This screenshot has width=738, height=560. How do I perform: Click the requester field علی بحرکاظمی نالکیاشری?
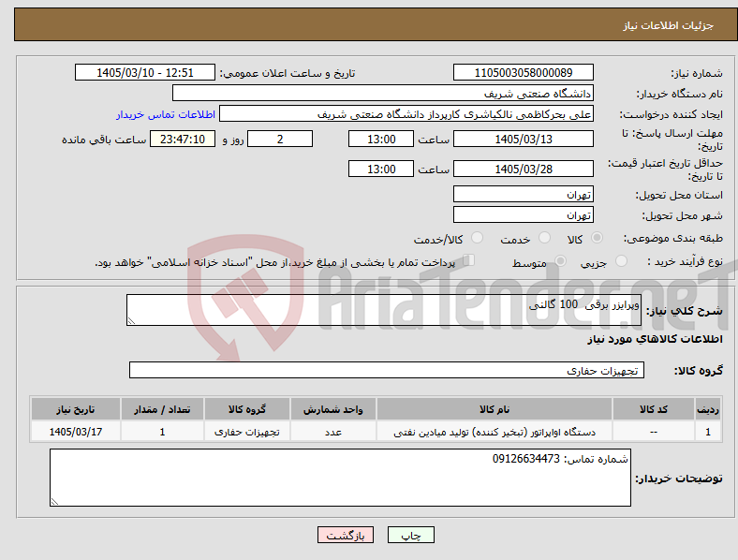(406, 114)
